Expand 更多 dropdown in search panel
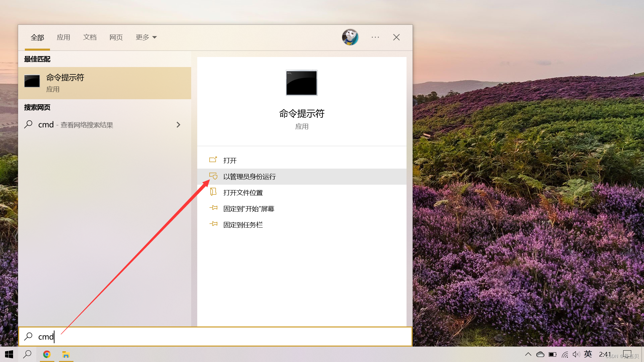This screenshot has height=362, width=644. coord(146,37)
